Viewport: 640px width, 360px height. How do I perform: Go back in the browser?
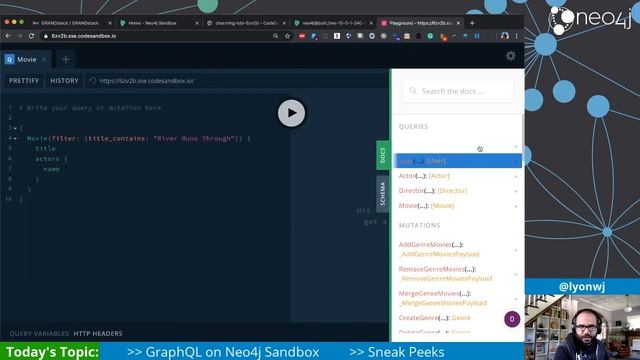click(8, 36)
